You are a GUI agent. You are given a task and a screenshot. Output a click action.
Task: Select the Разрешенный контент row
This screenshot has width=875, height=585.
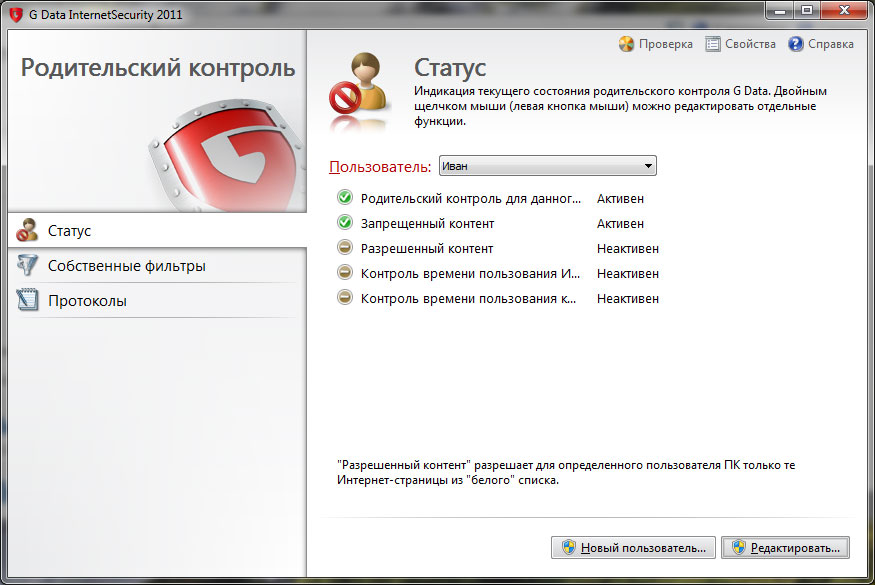(x=498, y=248)
